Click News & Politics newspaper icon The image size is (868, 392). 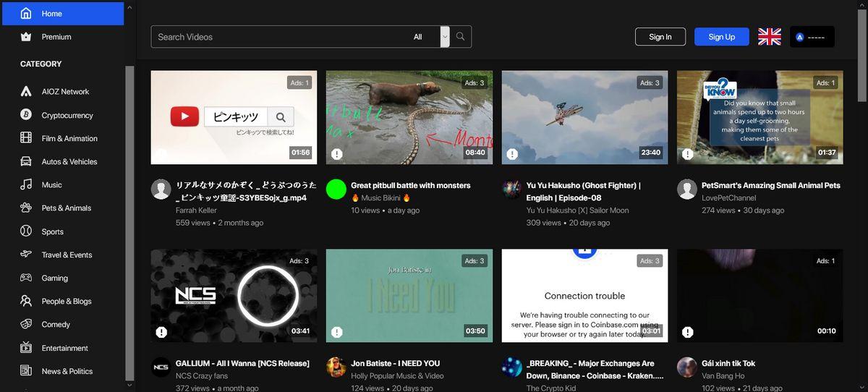pos(26,371)
